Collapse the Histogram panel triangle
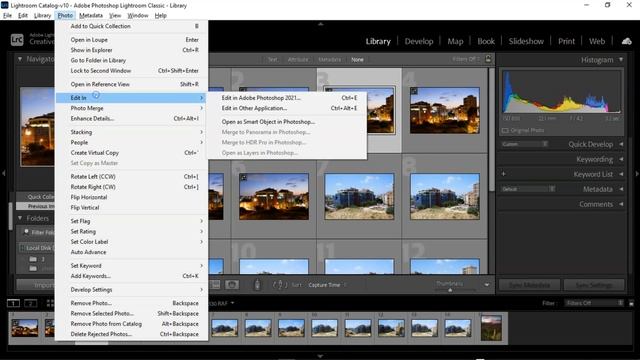640x360 pixels. 621,60
